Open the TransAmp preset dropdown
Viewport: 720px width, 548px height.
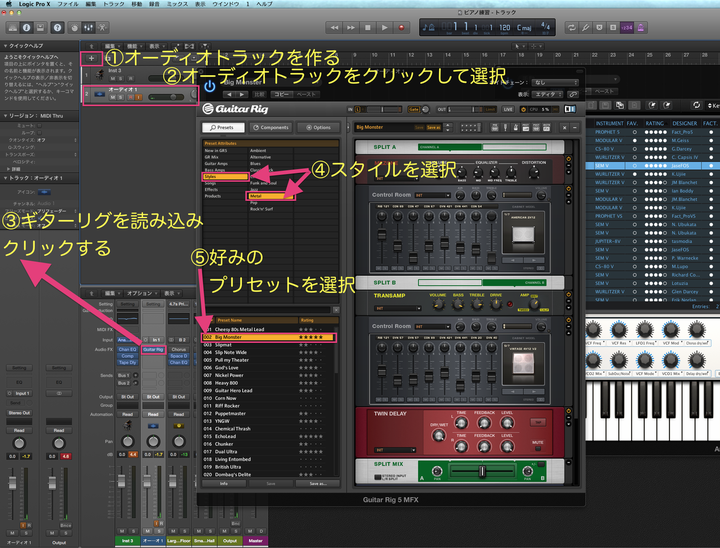tap(398, 308)
